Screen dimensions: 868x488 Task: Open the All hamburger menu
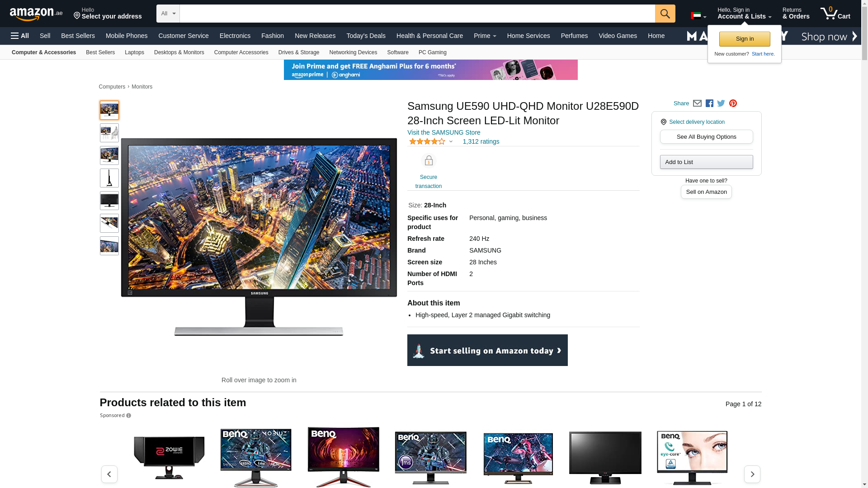point(20,36)
